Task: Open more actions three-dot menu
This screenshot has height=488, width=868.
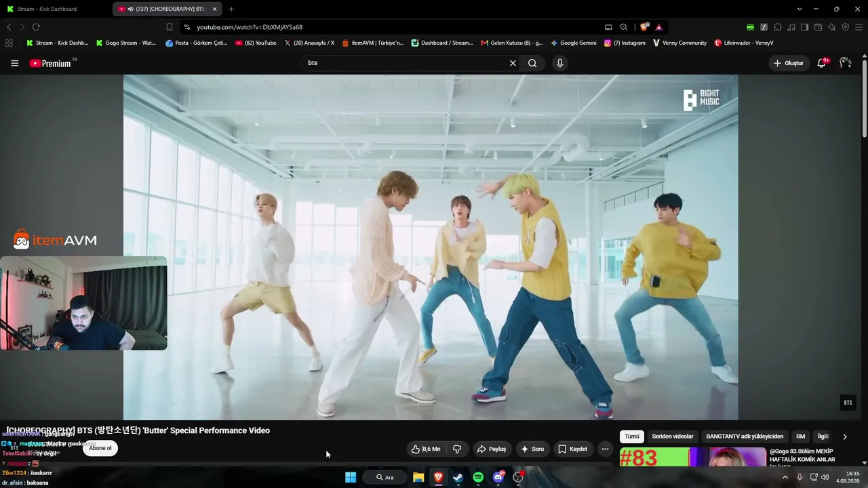Action: 605,449
